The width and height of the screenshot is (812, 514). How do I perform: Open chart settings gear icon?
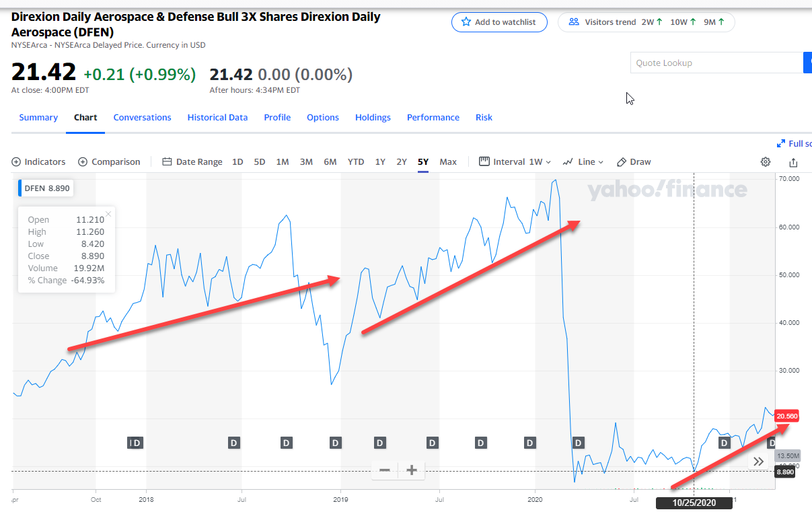point(765,161)
